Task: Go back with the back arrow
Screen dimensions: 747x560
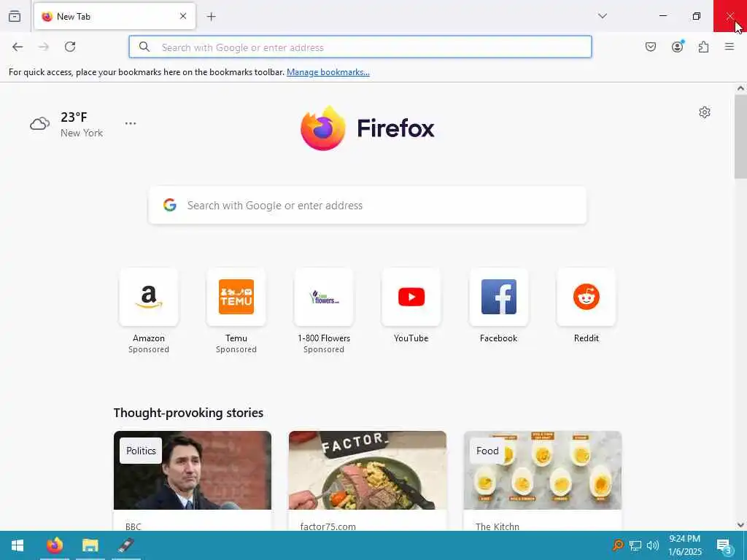Action: 18,47
